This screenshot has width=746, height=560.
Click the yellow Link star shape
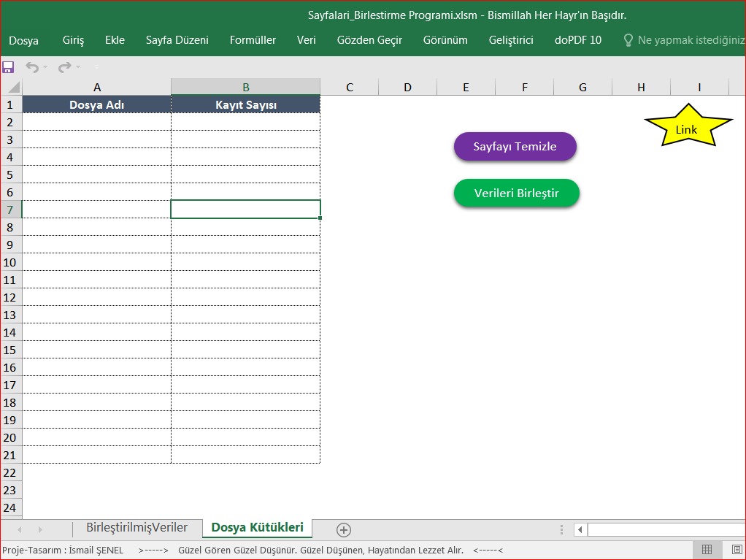coord(687,126)
